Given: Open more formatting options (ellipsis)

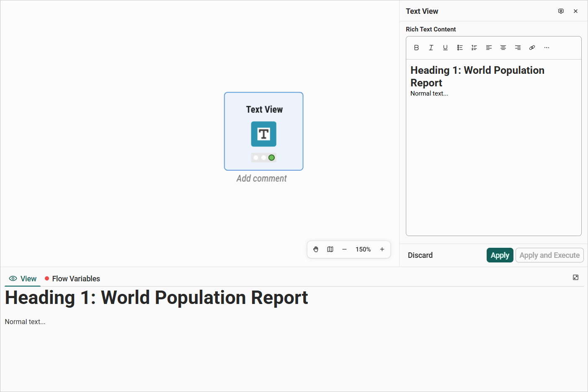Looking at the screenshot, I should coord(547,48).
